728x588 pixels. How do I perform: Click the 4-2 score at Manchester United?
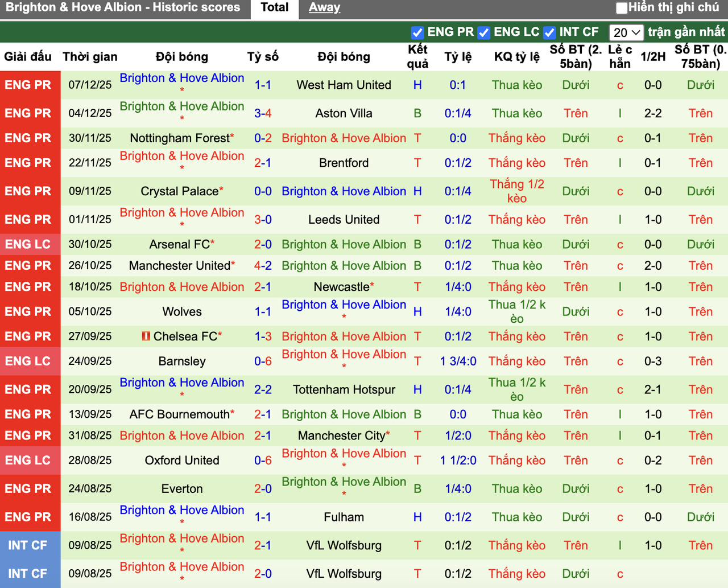coord(263,265)
